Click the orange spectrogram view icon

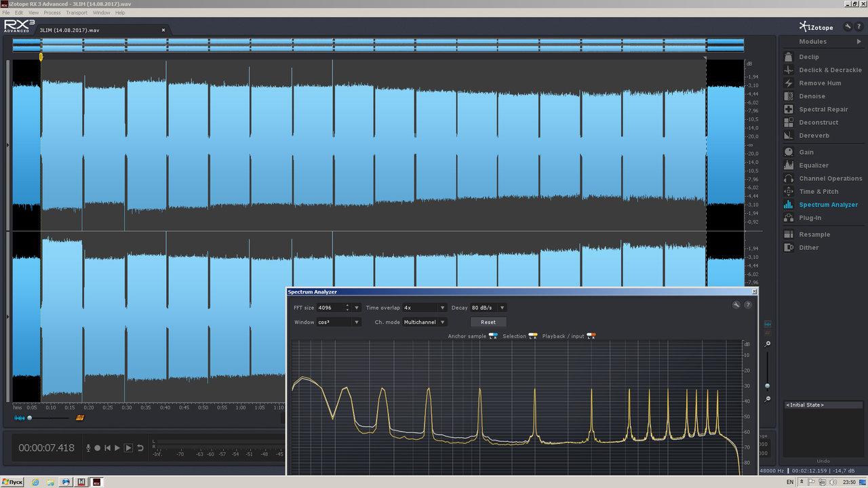click(80, 418)
